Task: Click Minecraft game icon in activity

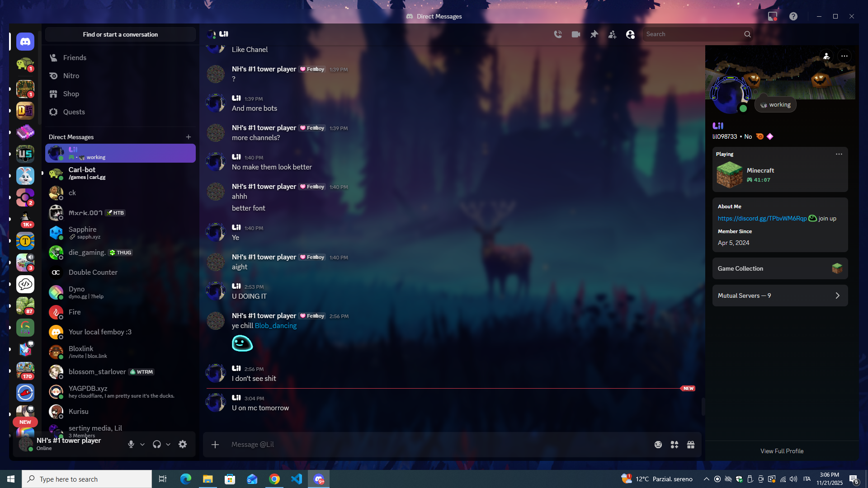Action: point(730,175)
